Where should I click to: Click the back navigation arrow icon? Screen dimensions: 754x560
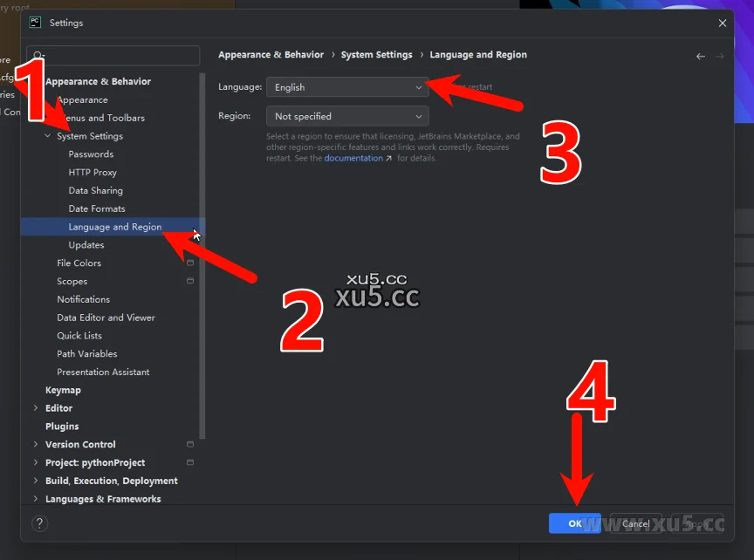701,56
